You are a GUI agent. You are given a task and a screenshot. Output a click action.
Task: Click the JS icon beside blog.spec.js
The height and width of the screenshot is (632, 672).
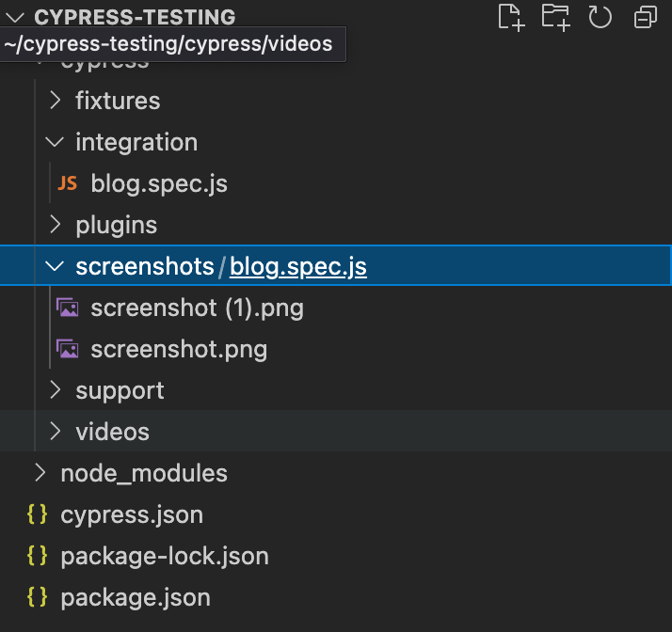(x=67, y=183)
